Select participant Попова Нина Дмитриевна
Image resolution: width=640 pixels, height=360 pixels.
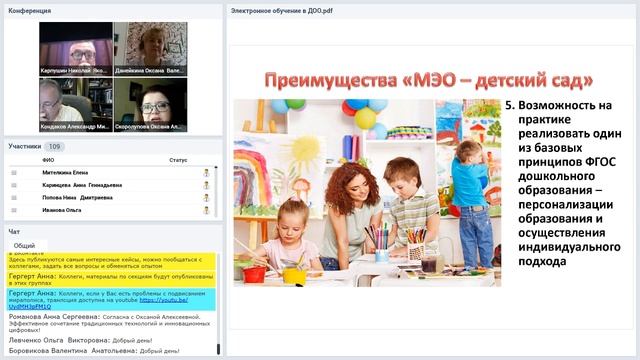point(78,198)
